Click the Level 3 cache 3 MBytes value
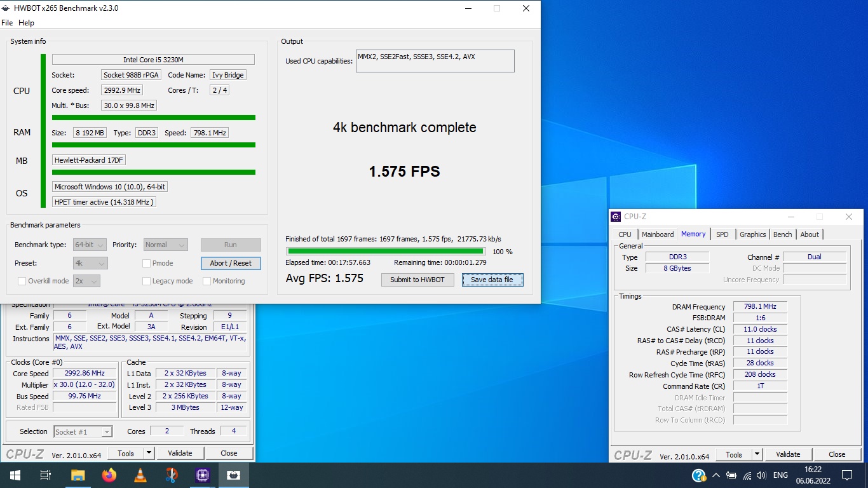868x488 pixels. pyautogui.click(x=186, y=407)
